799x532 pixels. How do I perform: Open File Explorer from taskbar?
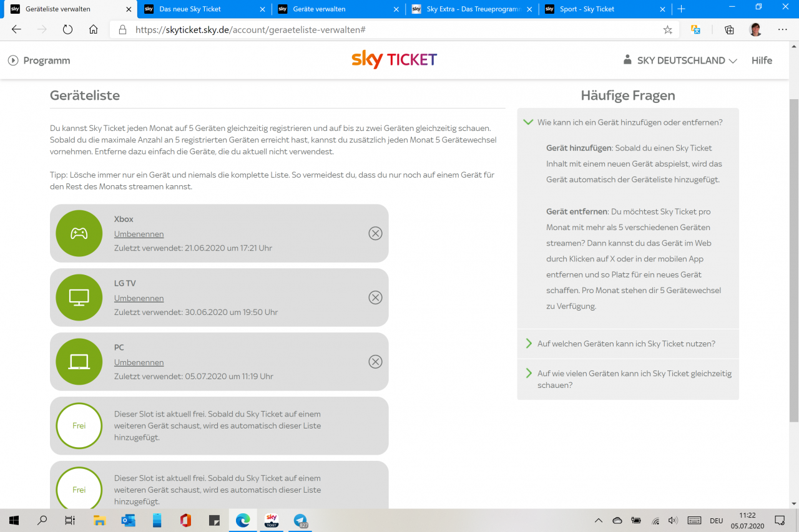[x=99, y=520]
